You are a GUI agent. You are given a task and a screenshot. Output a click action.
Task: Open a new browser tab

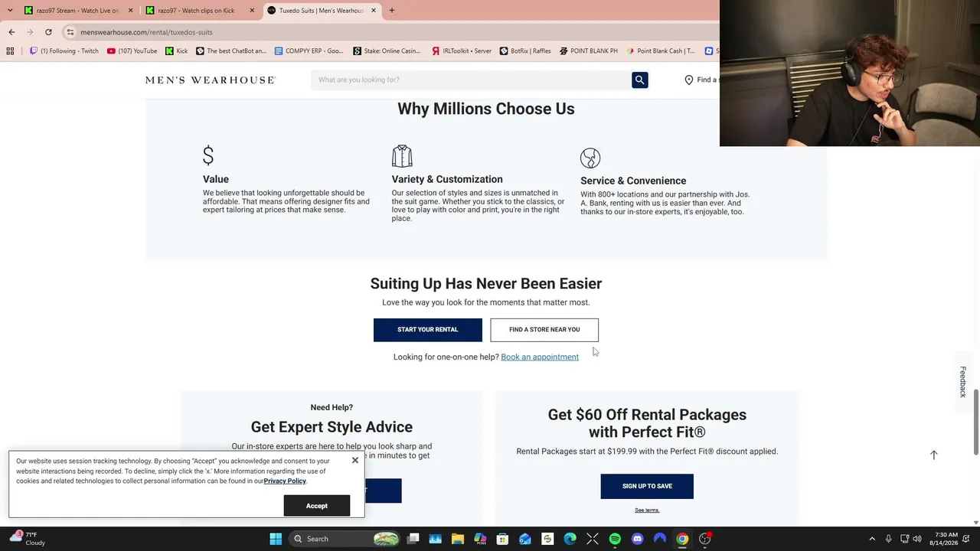click(392, 11)
